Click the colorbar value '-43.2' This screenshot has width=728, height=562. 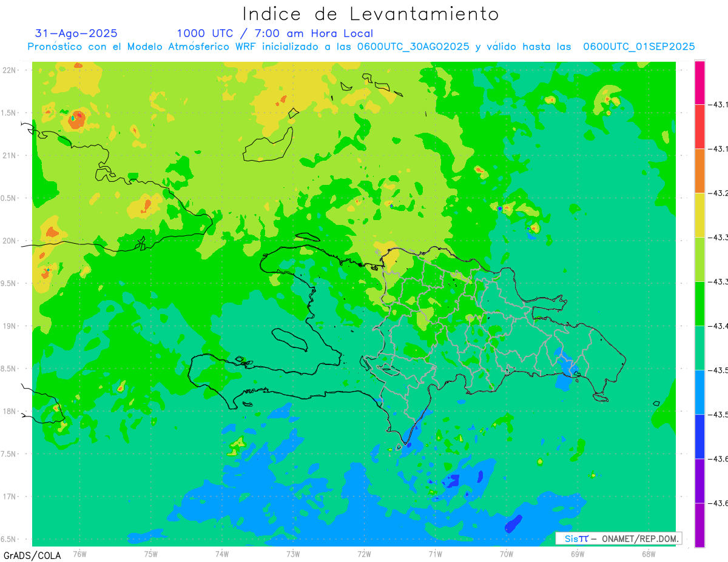coord(719,193)
